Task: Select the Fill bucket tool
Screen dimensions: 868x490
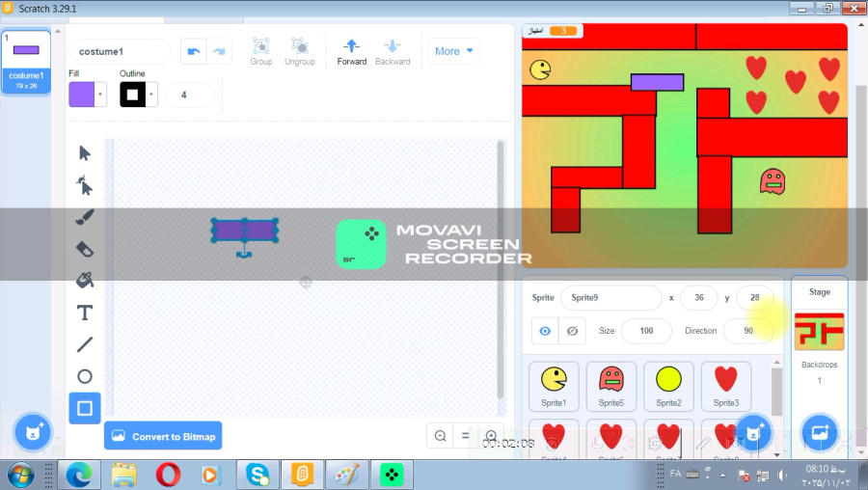Action: pyautogui.click(x=85, y=281)
